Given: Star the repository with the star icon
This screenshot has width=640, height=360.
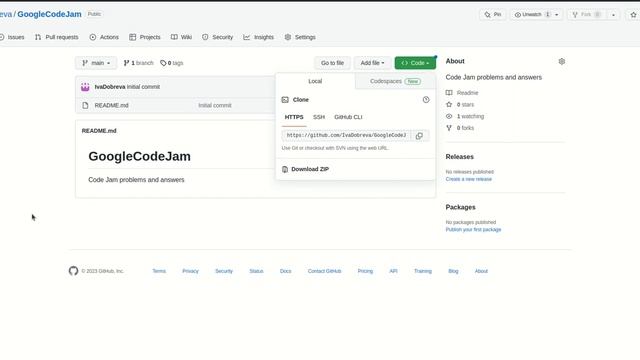Looking at the screenshot, I should point(633,15).
